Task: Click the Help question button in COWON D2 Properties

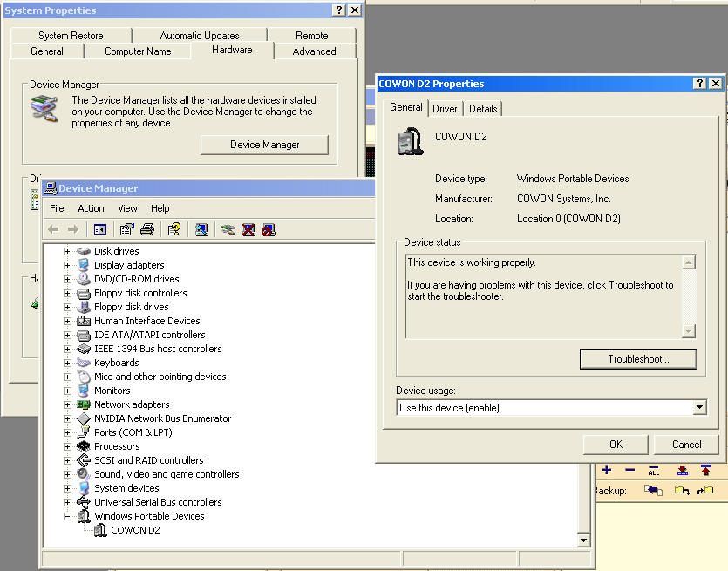Action: 700,83
